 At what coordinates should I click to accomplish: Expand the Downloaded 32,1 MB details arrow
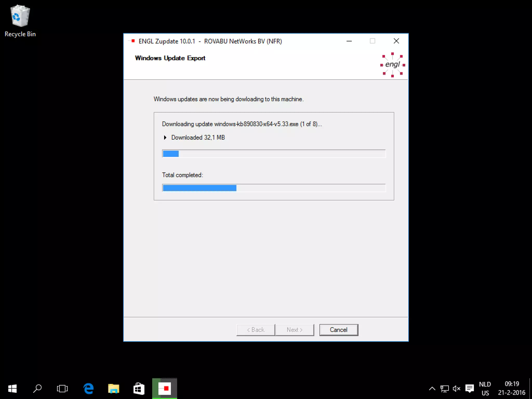click(x=165, y=137)
